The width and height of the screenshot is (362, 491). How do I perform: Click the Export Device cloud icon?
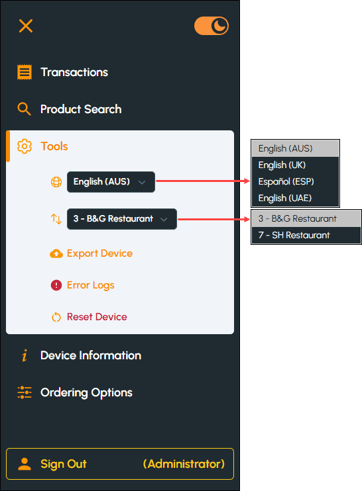pos(56,254)
